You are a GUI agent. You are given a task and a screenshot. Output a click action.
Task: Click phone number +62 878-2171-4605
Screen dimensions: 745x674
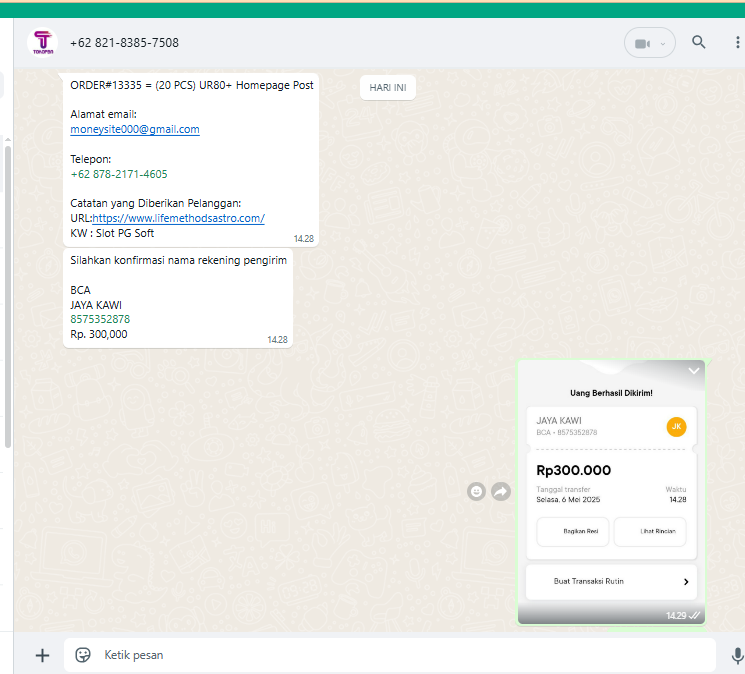coord(119,174)
